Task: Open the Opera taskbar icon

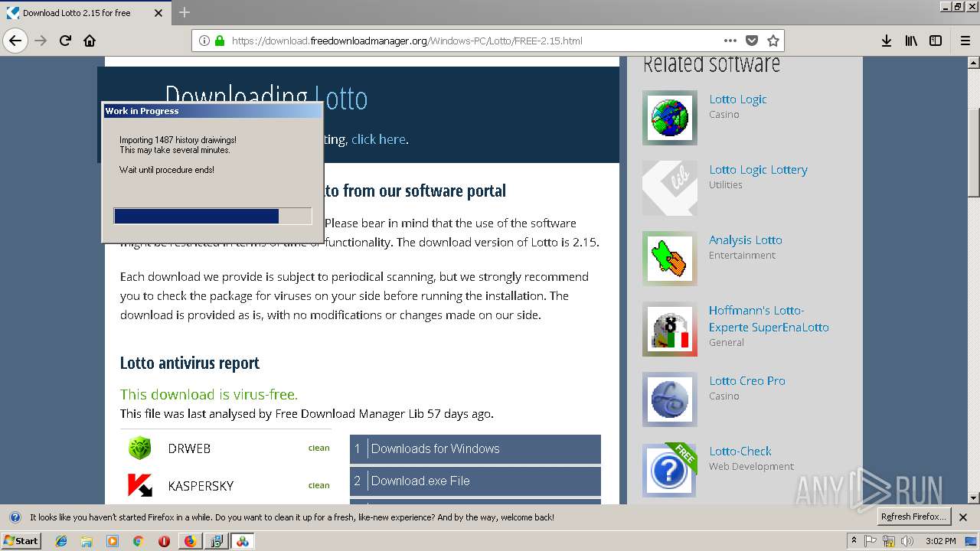Action: 164,541
